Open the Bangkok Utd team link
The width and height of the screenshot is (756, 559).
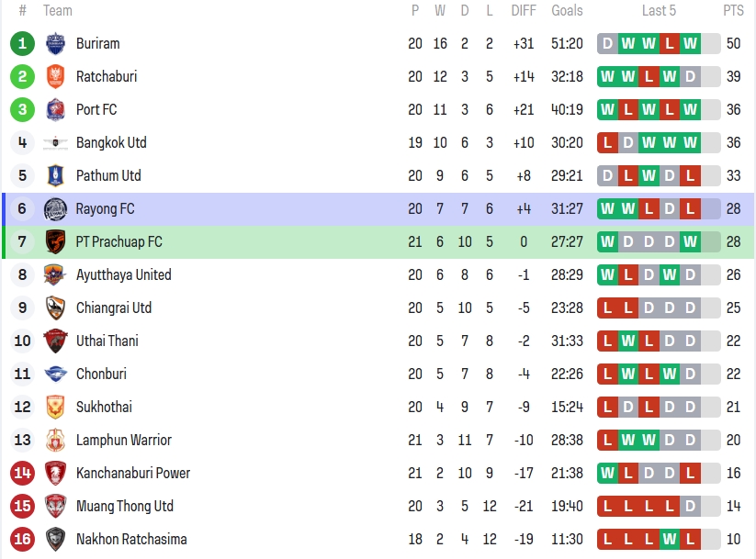[111, 142]
